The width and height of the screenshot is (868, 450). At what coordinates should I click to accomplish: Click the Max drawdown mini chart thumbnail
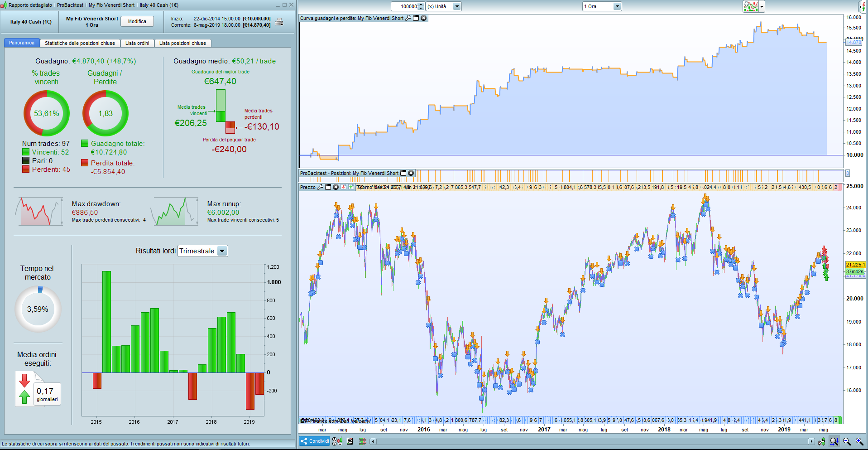pyautogui.click(x=39, y=211)
